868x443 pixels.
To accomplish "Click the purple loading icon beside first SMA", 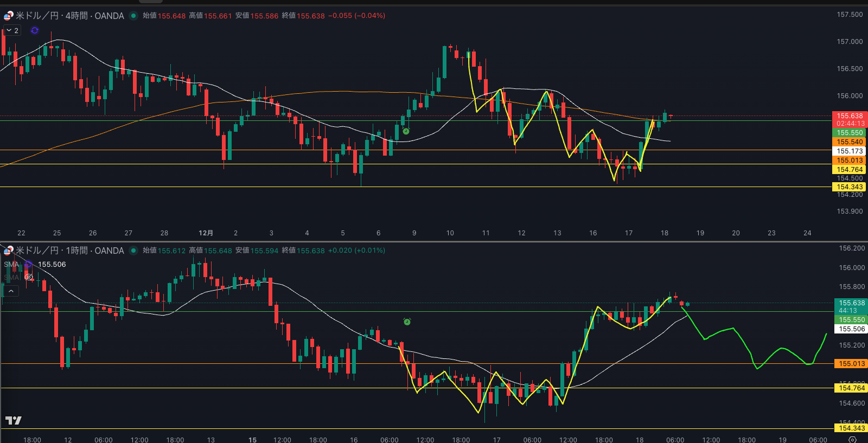I will [28, 265].
